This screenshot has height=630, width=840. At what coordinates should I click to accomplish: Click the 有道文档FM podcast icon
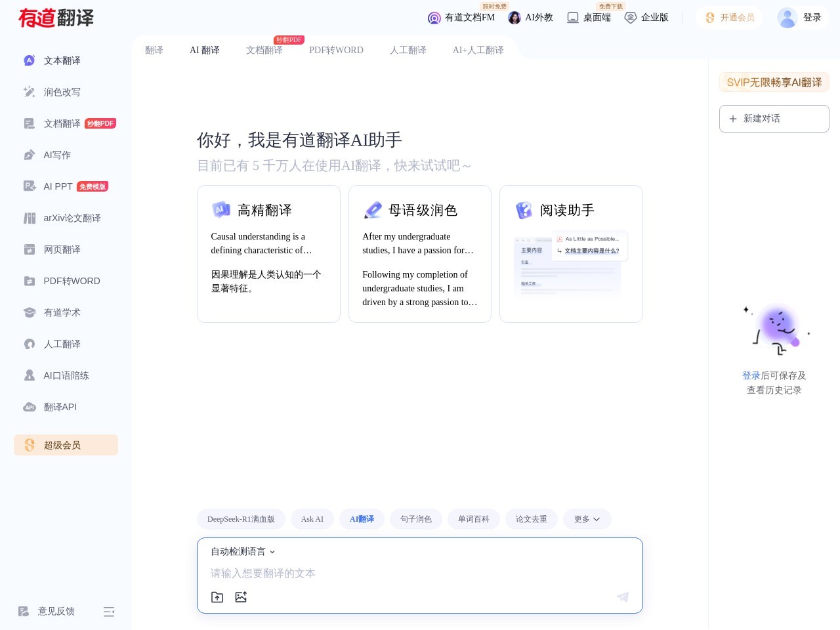click(434, 18)
